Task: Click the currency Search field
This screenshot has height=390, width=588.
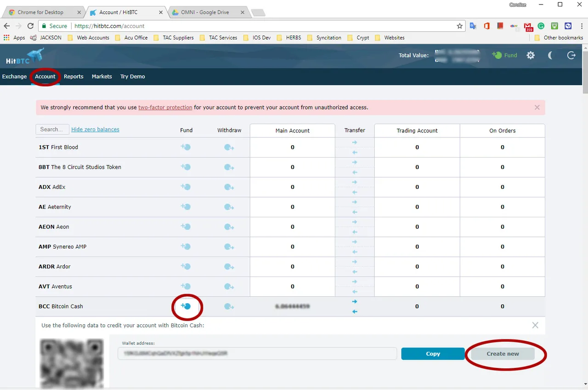Action: (52, 130)
